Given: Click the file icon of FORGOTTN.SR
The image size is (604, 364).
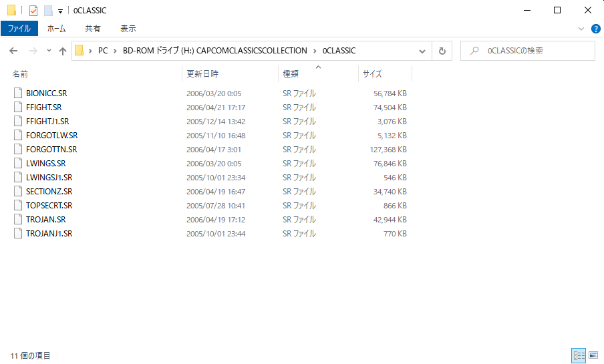Looking at the screenshot, I should coord(18,149).
